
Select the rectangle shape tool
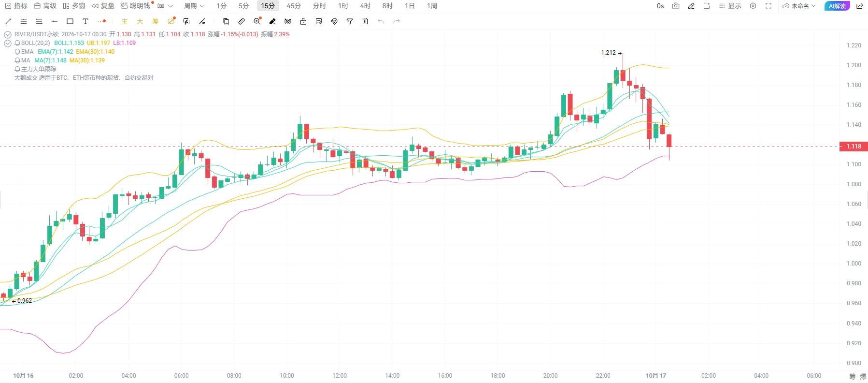click(x=70, y=21)
